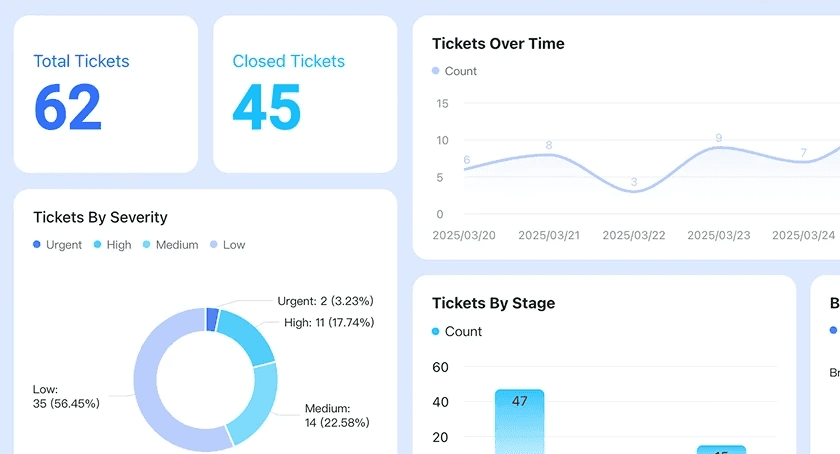Click the 'Urgent: 2 (3.23%)' label
840x454 pixels.
tap(325, 301)
